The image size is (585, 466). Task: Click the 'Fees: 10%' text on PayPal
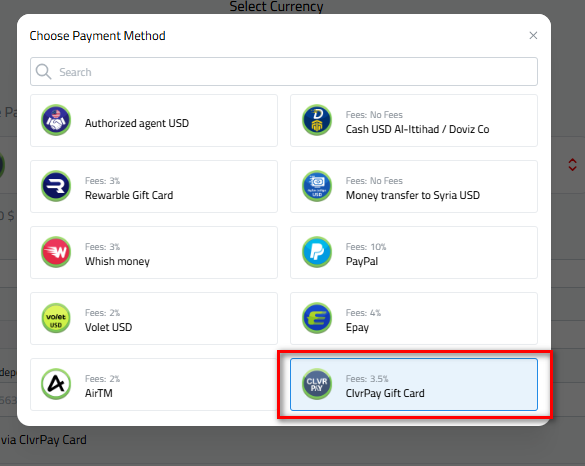366,247
